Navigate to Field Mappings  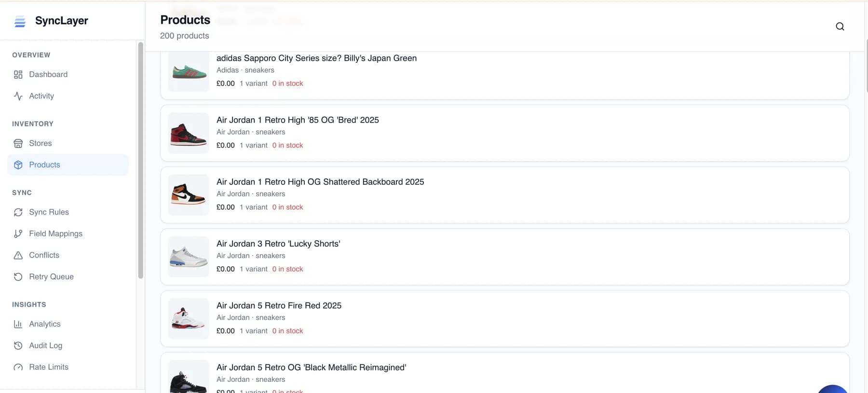(68, 233)
